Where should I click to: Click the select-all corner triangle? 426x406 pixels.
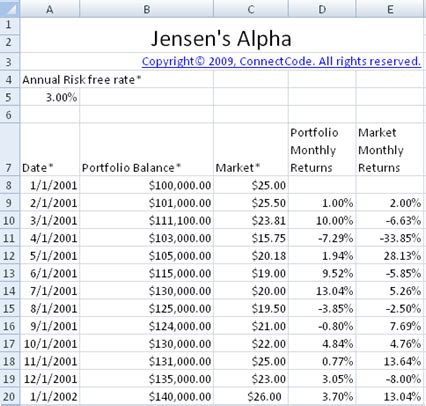[x=10, y=8]
